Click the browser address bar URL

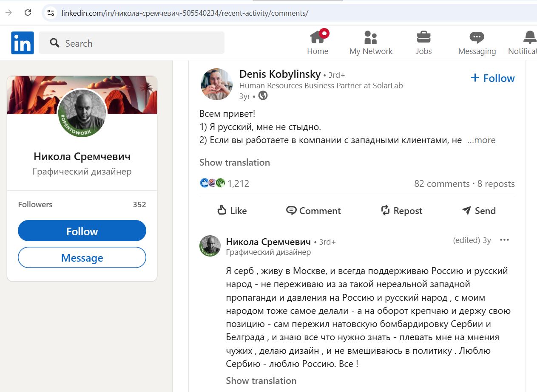(x=185, y=13)
